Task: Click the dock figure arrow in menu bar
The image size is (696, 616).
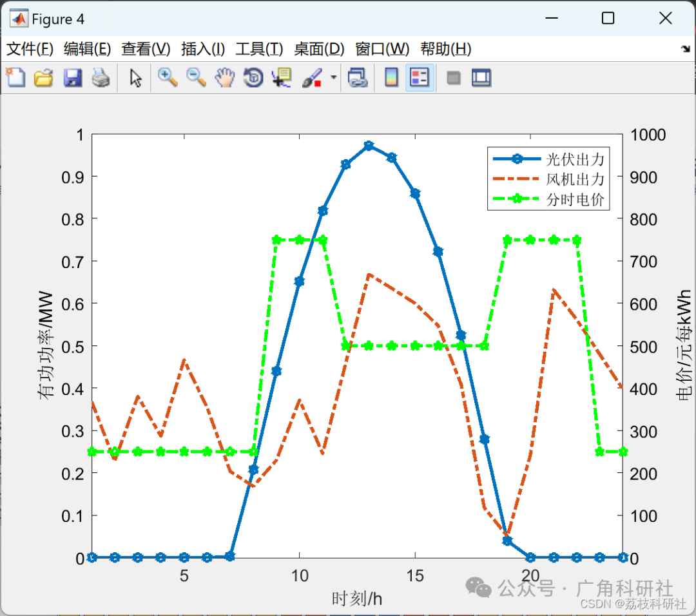Action: pyautogui.click(x=686, y=49)
